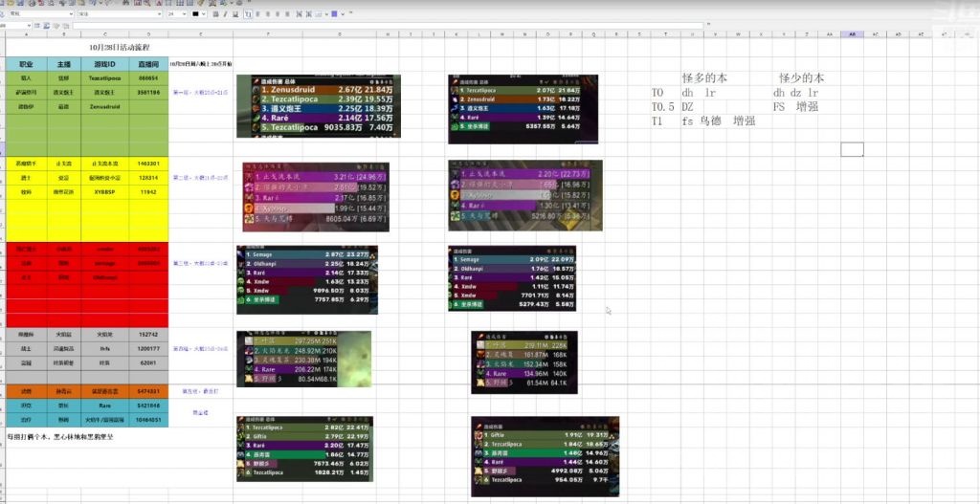Viewport: 980px width, 504px height.
Task: Toggle underline formatting in the toolbar
Action: [x=236, y=14]
